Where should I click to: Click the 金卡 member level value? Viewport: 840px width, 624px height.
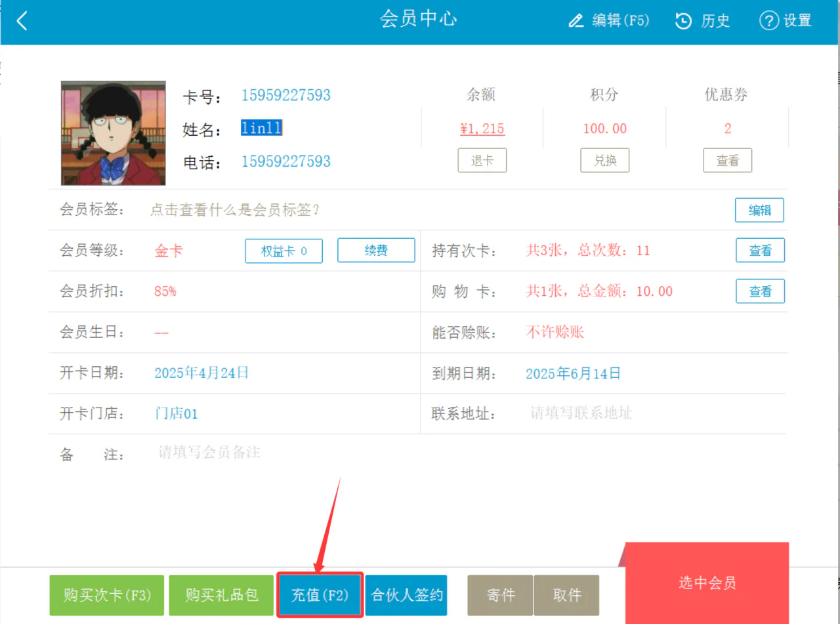click(169, 251)
